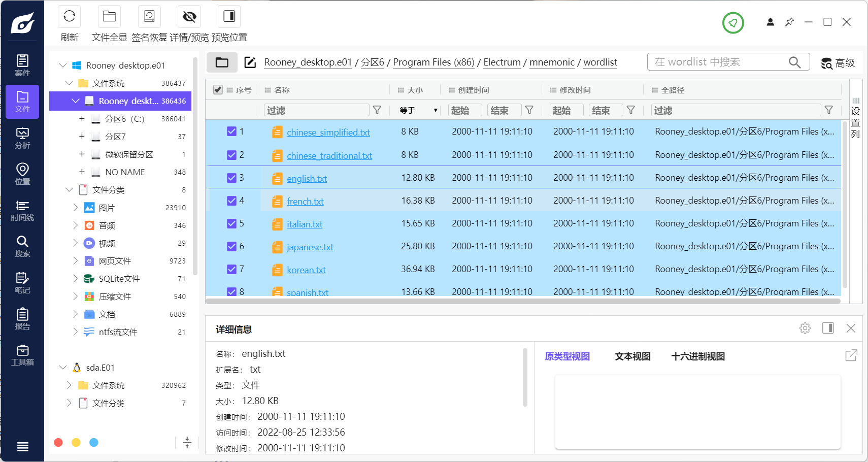Open the 时间线 (Timeline) sidebar section
Image resolution: width=868 pixels, height=462 pixels.
pyautogui.click(x=22, y=211)
